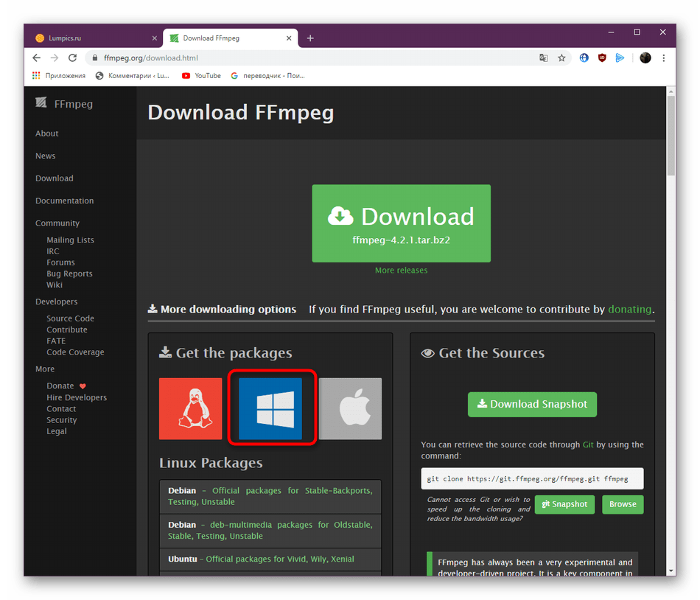
Task: Open Комментарии Lu... bookmark
Action: coord(133,75)
